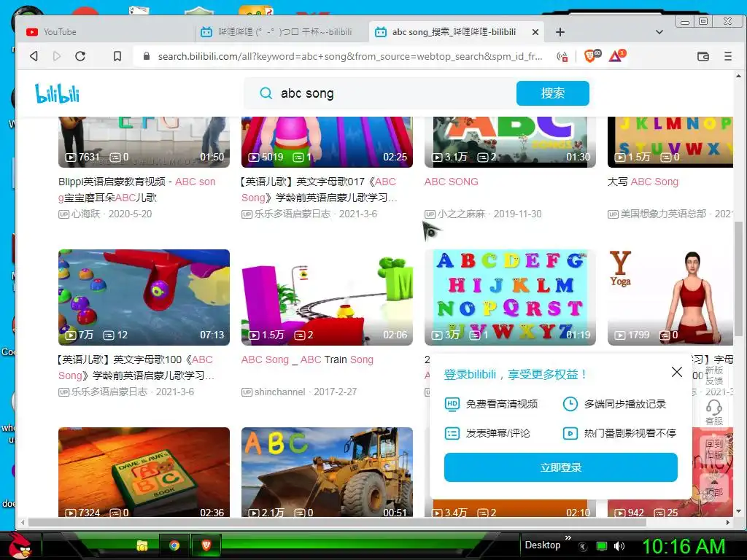This screenshot has width=747, height=560.
Task: Click the taskbar clock 10:16 AM
Action: [684, 546]
